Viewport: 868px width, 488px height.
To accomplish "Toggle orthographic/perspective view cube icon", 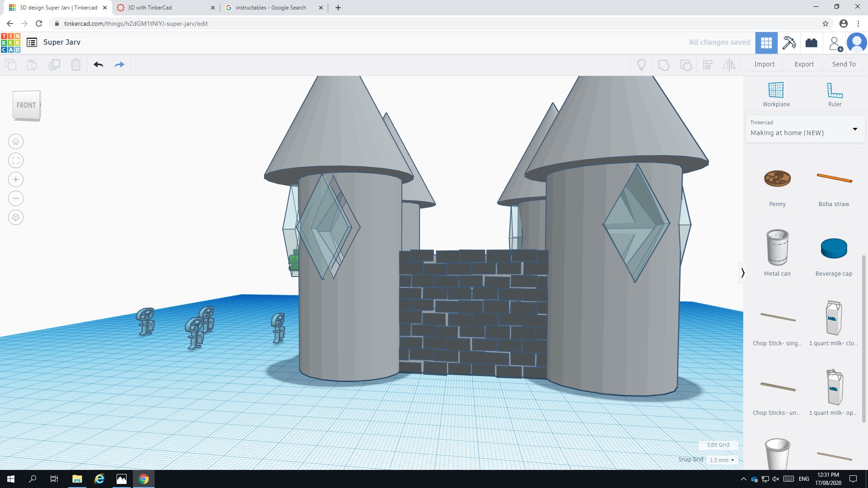I will click(x=16, y=217).
